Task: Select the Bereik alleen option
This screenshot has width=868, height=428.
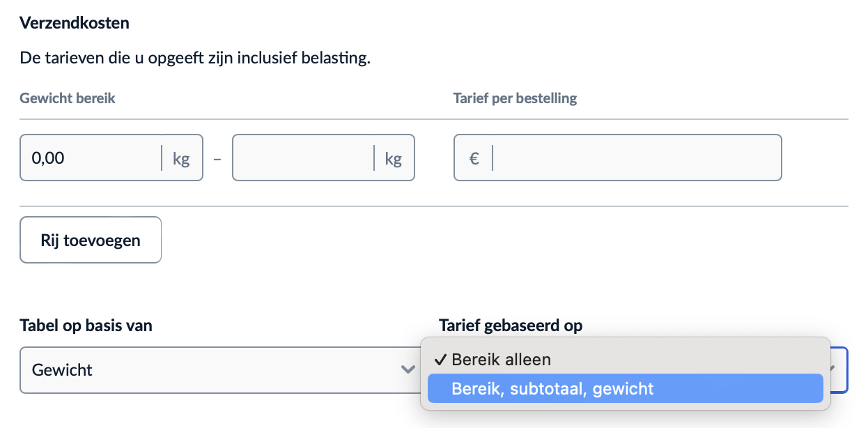Action: coord(501,360)
